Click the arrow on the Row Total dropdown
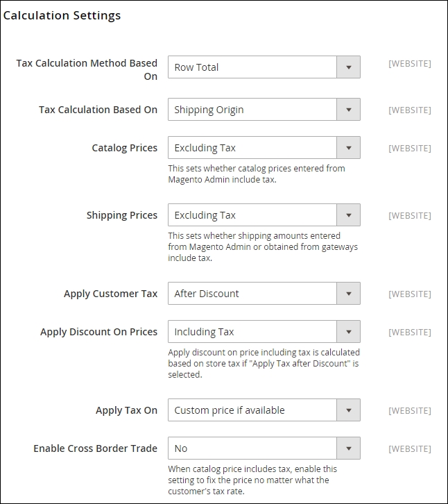The width and height of the screenshot is (448, 504). [x=348, y=67]
